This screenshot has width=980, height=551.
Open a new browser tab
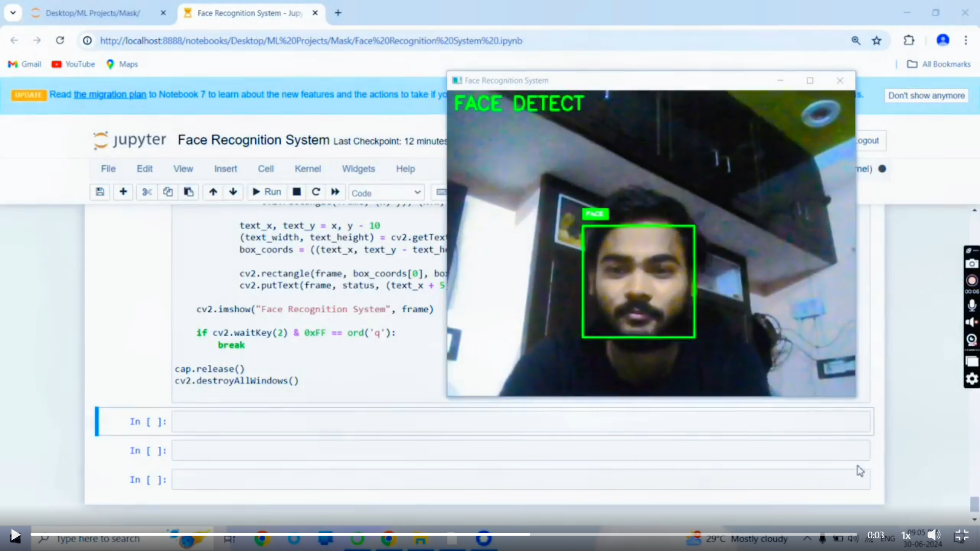(338, 13)
